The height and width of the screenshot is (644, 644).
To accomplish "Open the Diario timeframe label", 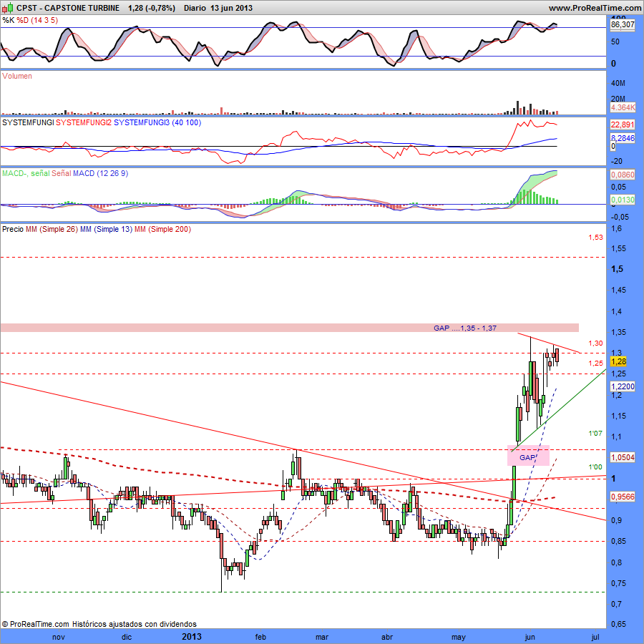I will click(195, 8).
